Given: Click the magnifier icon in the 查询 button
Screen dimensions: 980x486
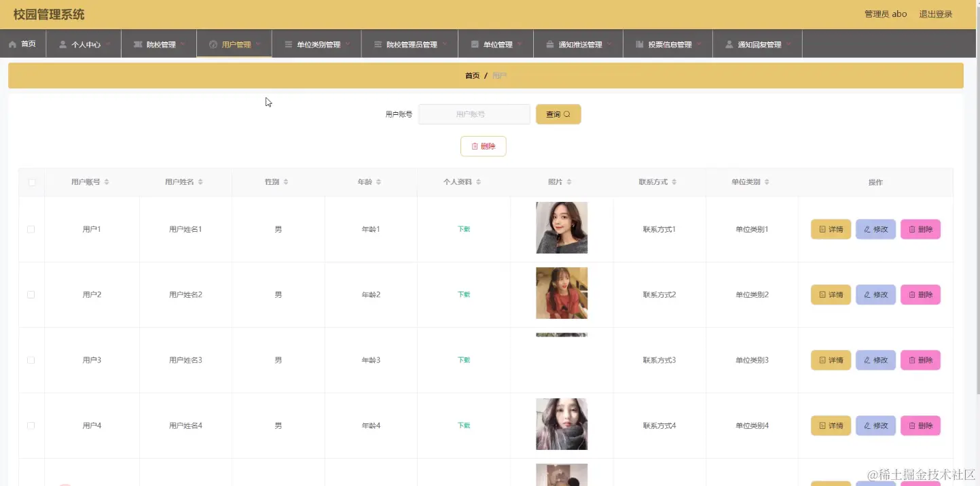Looking at the screenshot, I should (567, 114).
